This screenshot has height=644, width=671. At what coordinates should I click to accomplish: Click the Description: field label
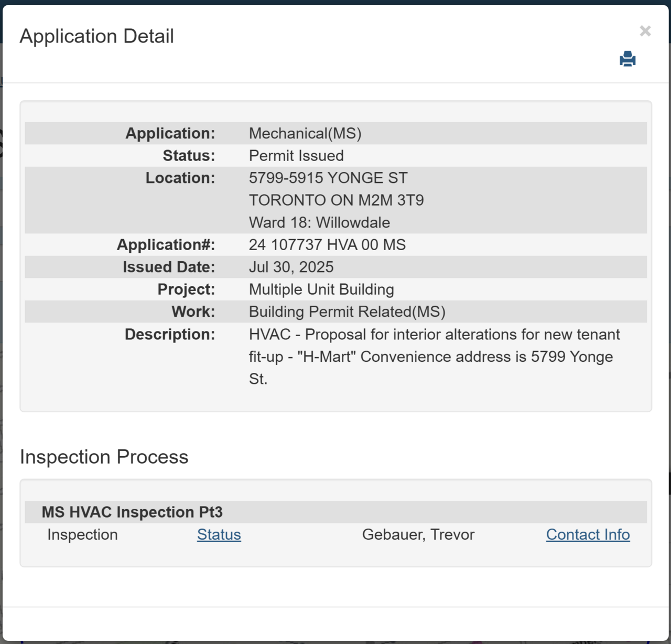pos(170,334)
